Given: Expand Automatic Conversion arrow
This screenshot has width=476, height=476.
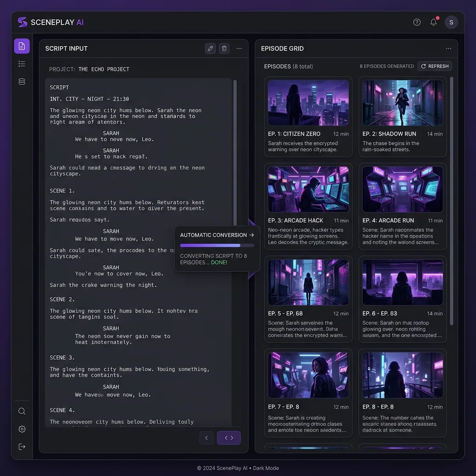Looking at the screenshot, I should 251,235.
